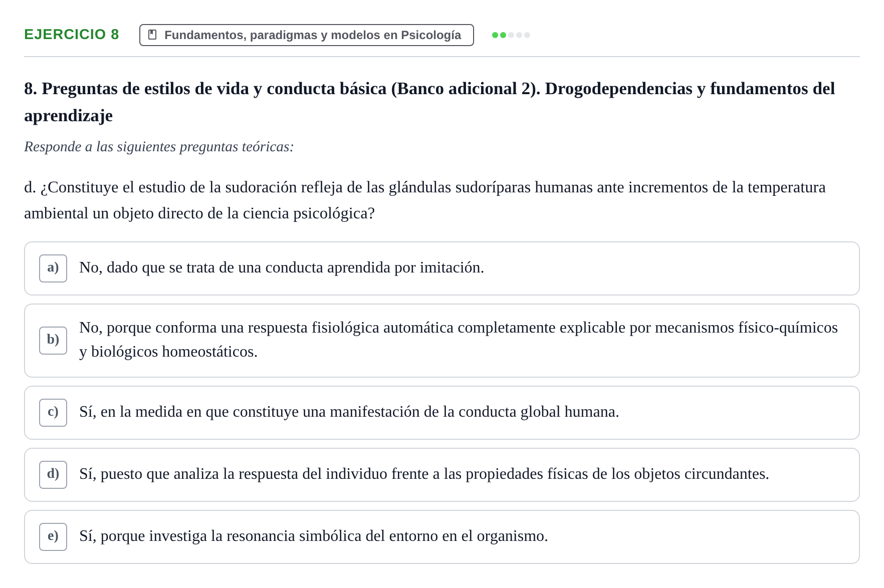Select the a) letter badge
This screenshot has width=884, height=588.
pyautogui.click(x=53, y=268)
